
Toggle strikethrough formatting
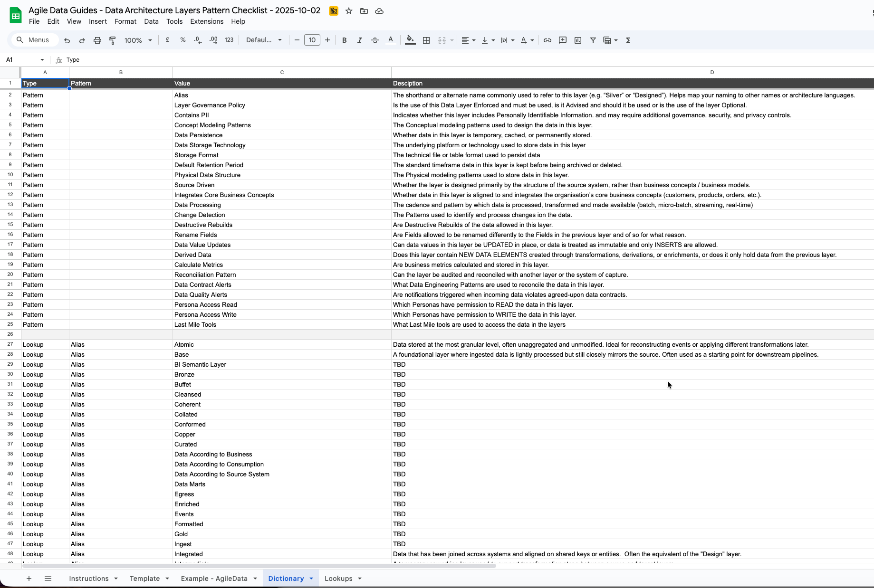coord(375,40)
